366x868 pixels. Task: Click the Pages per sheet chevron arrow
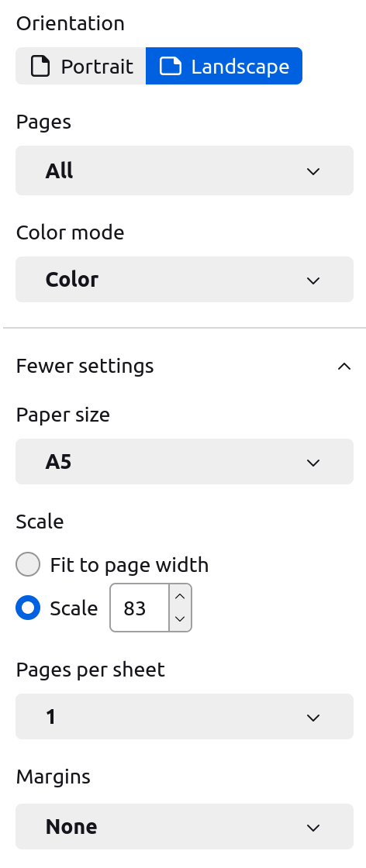313,718
